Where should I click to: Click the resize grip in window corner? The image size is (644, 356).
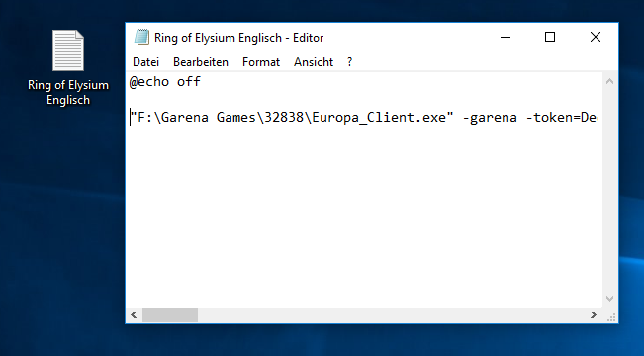pos(611,317)
